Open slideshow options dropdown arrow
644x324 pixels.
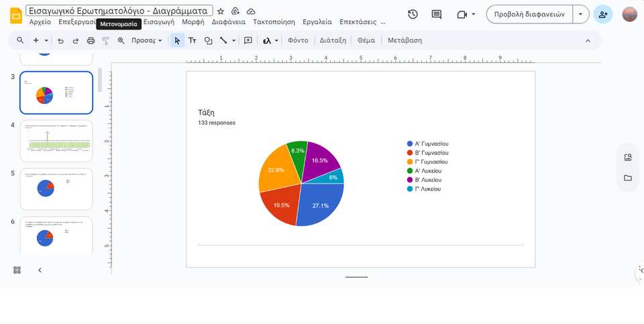click(580, 14)
